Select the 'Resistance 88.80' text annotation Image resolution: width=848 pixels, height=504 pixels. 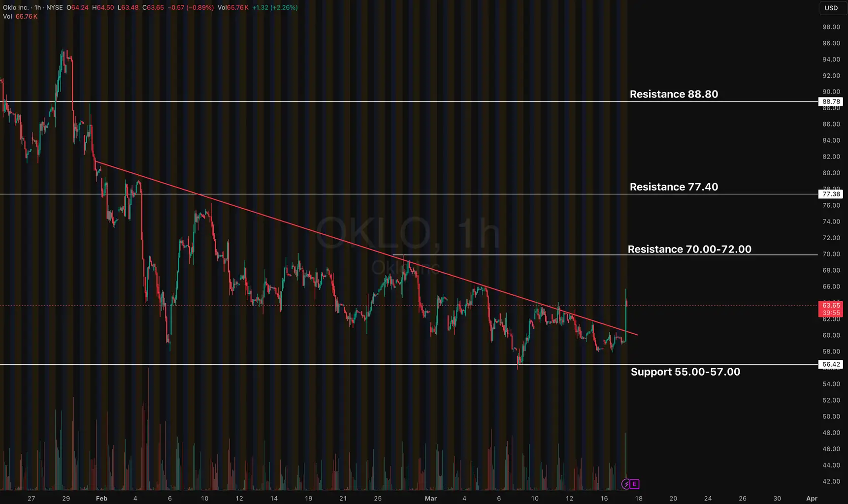tap(674, 94)
